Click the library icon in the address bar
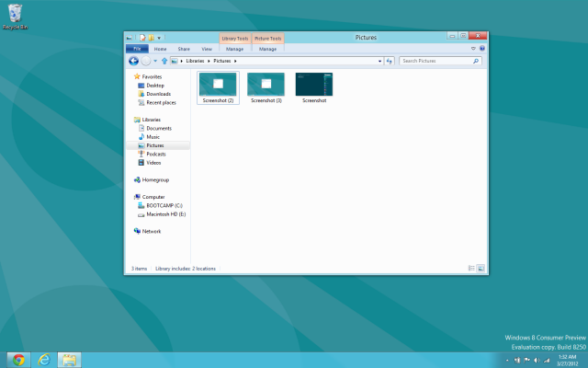The width and height of the screenshot is (588, 368). [x=175, y=61]
